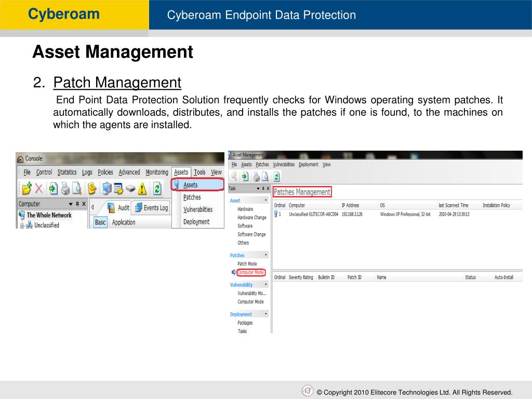The width and height of the screenshot is (532, 399).
Task: Open the Advanced menu
Action: click(129, 172)
